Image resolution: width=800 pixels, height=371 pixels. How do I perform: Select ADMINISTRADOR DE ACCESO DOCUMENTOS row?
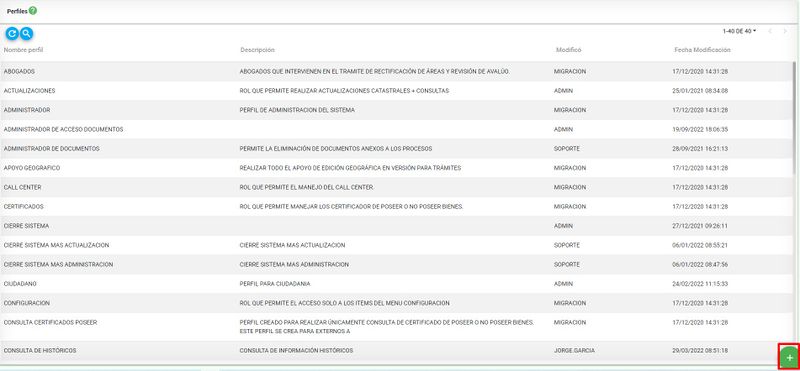[x=396, y=130]
